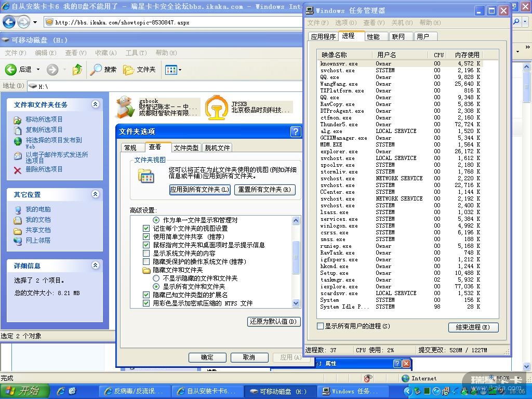This screenshot has height=399, width=532.
Task: Open the Views icon menu in Explorer
Action: (x=170, y=70)
